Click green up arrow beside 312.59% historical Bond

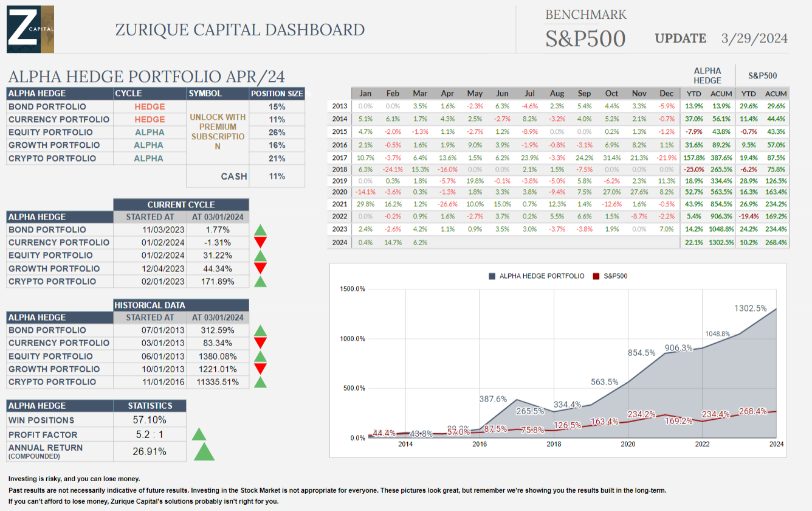[x=260, y=330]
